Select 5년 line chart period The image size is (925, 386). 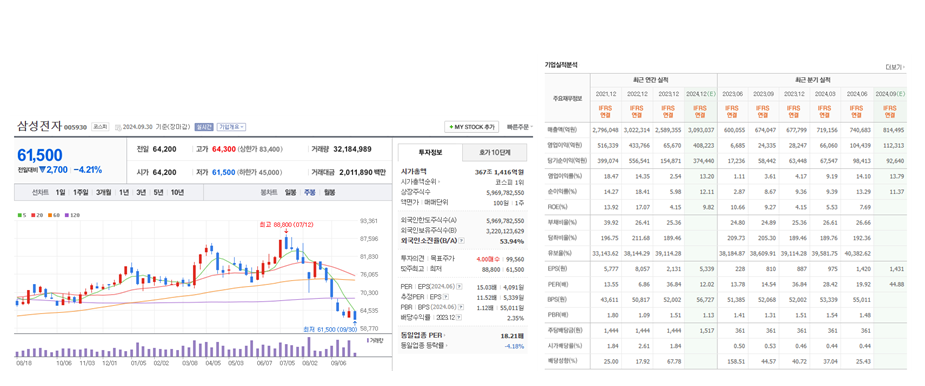pos(158,192)
